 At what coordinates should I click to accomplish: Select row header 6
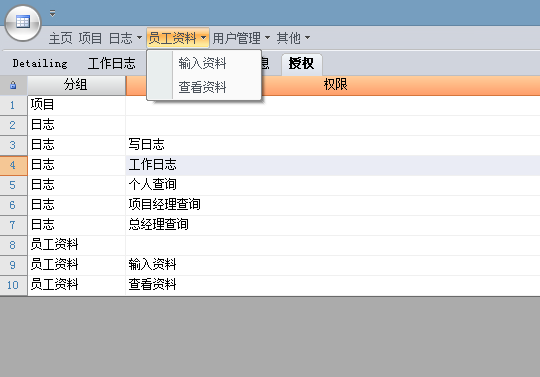tap(13, 205)
